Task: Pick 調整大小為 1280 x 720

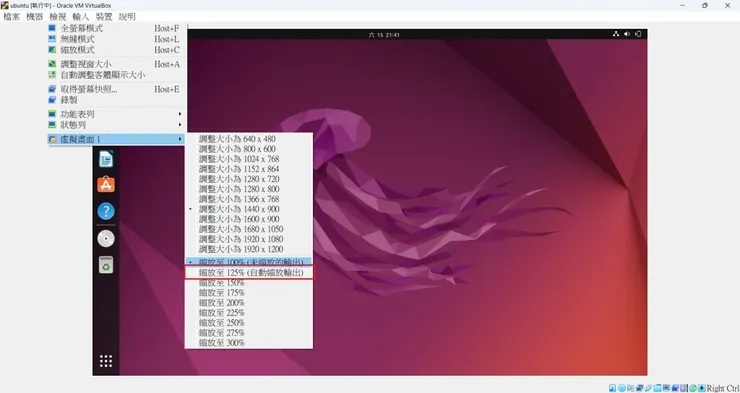Action: (249, 179)
